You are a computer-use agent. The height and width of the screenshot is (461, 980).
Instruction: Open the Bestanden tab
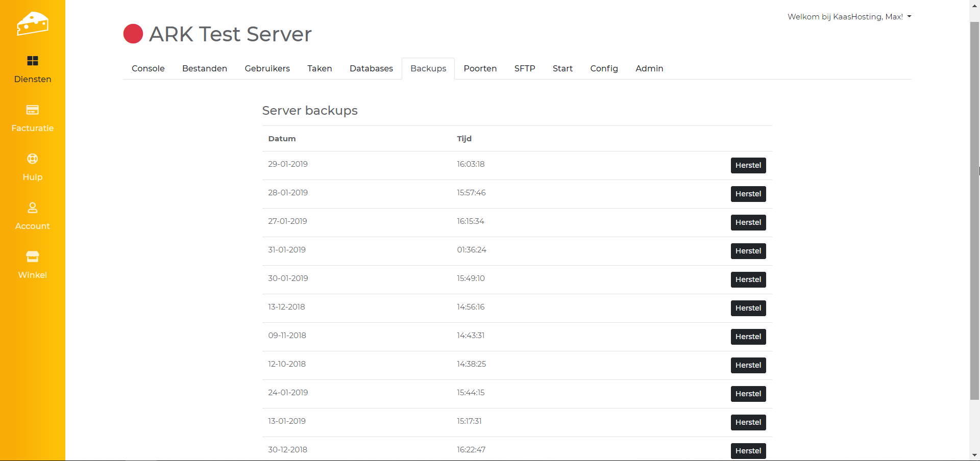pos(204,69)
